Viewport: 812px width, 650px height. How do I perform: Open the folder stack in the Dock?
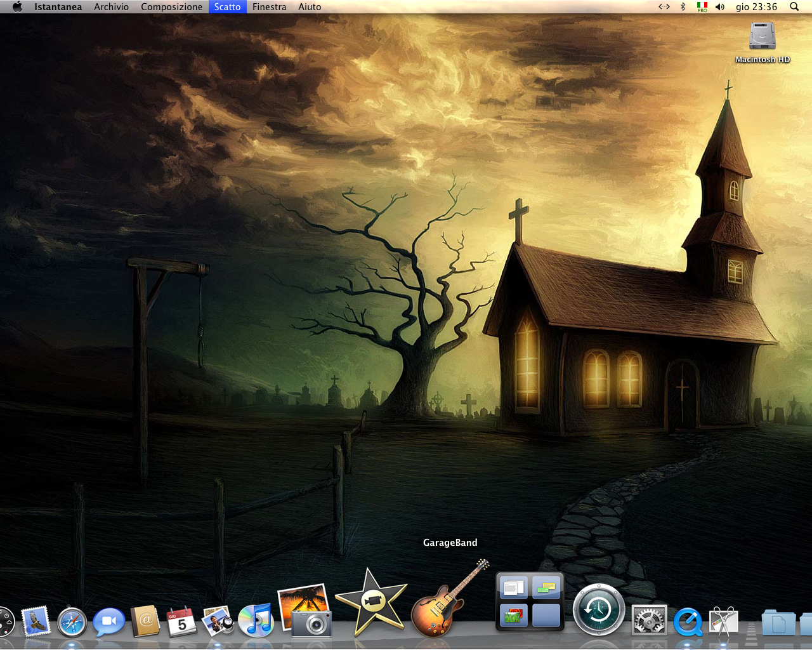click(x=778, y=622)
